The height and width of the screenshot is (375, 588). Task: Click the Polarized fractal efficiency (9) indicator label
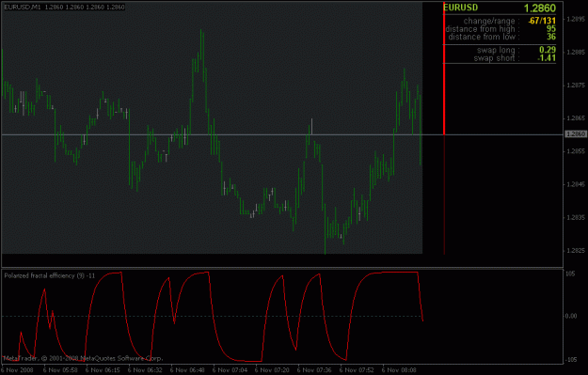50,275
